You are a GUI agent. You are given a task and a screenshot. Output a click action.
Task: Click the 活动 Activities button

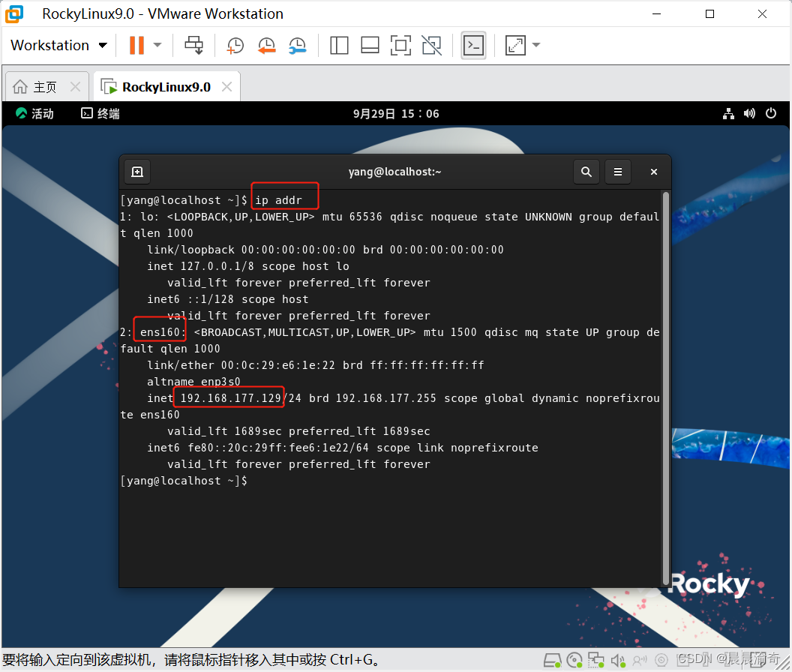coord(34,114)
